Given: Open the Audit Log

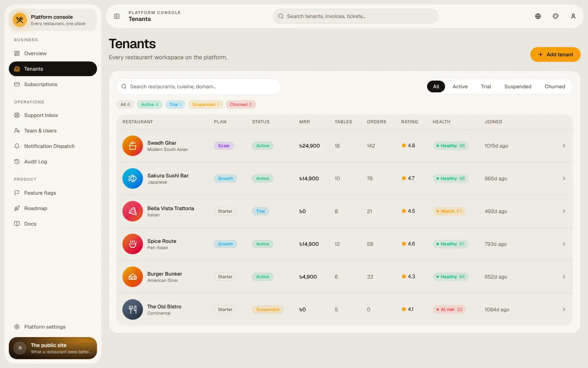Looking at the screenshot, I should pyautogui.click(x=53, y=162).
